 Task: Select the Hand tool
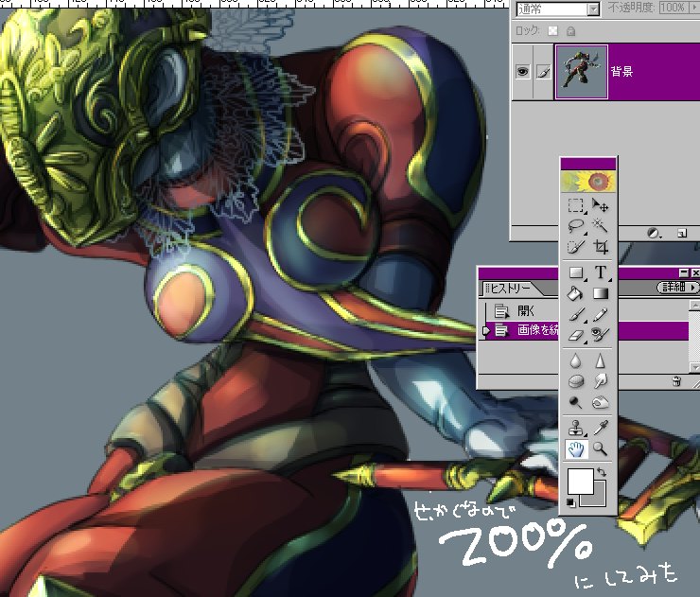(576, 449)
